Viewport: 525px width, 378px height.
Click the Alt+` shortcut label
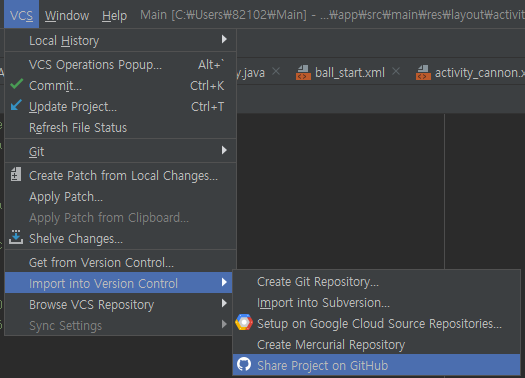click(211, 65)
